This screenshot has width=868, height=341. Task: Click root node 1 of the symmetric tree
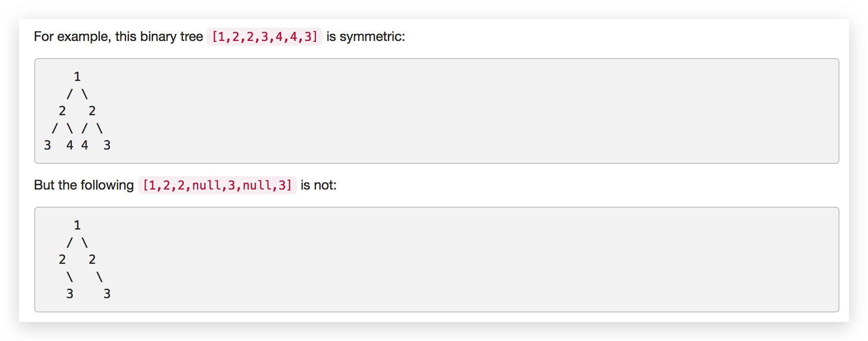click(x=77, y=77)
